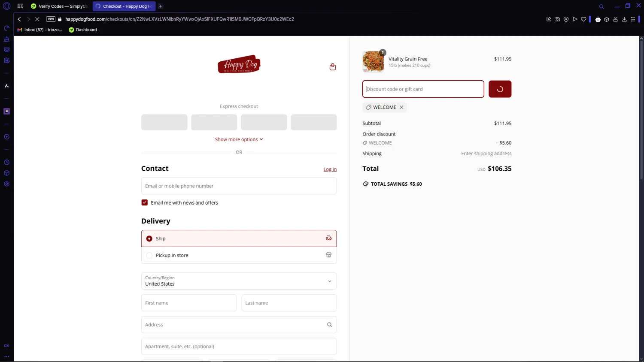Image resolution: width=644 pixels, height=362 pixels.
Task: Open Aria AI icon in sidebar
Action: (6, 86)
